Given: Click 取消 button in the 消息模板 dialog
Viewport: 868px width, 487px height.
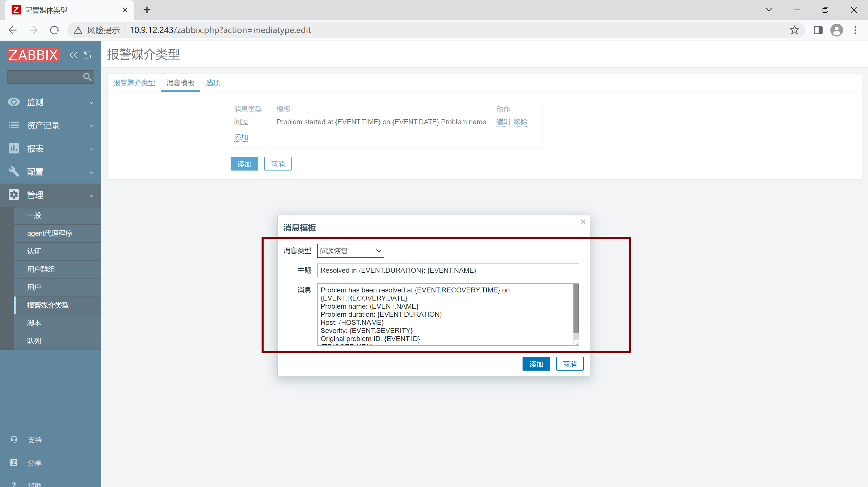Looking at the screenshot, I should click(x=570, y=364).
